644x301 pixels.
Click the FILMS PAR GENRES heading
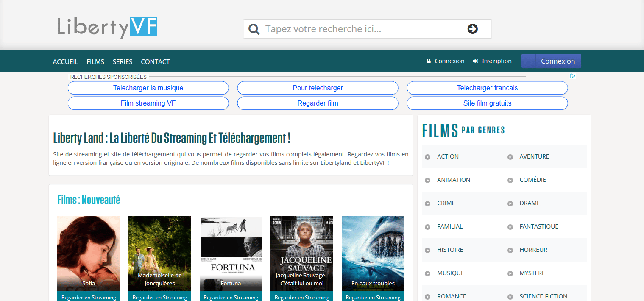(463, 130)
